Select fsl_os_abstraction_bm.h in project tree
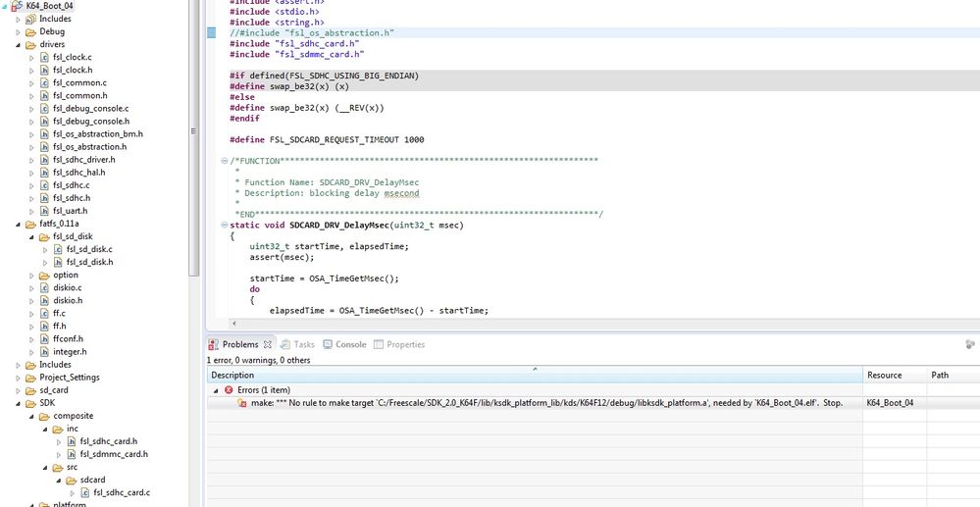 [x=97, y=134]
